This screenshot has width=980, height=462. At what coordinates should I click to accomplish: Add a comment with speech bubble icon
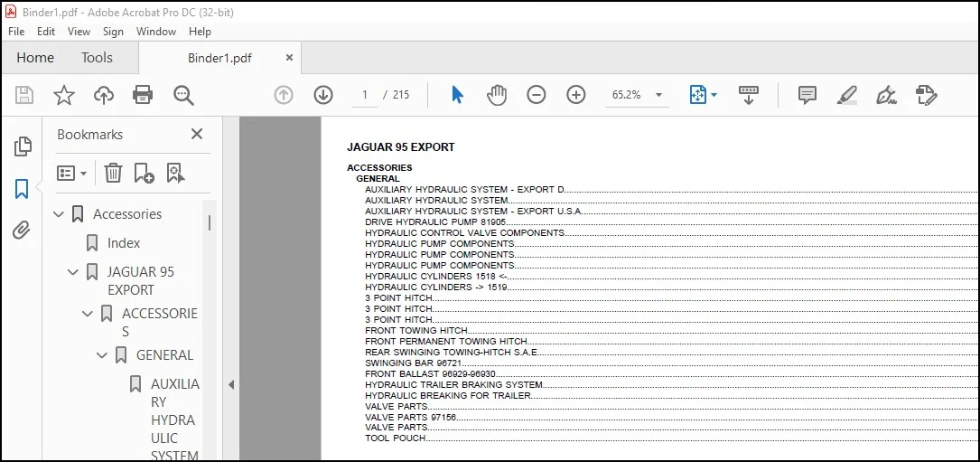(807, 95)
